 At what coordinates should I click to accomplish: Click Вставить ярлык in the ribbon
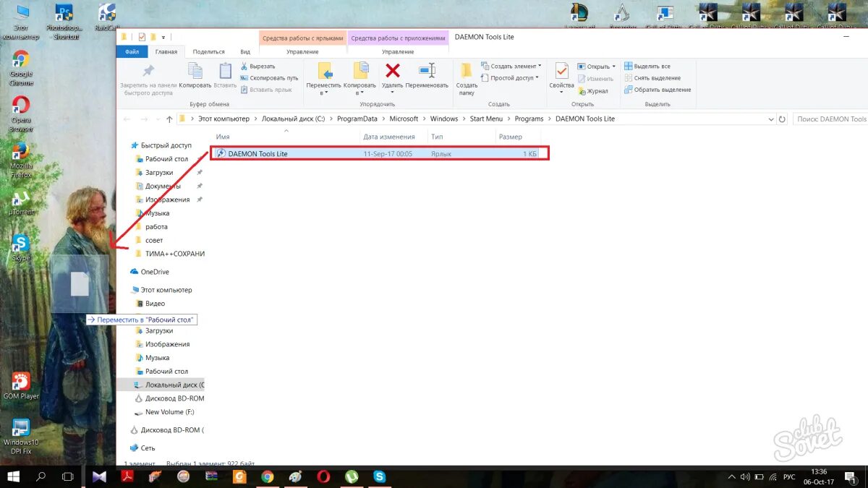click(x=265, y=90)
